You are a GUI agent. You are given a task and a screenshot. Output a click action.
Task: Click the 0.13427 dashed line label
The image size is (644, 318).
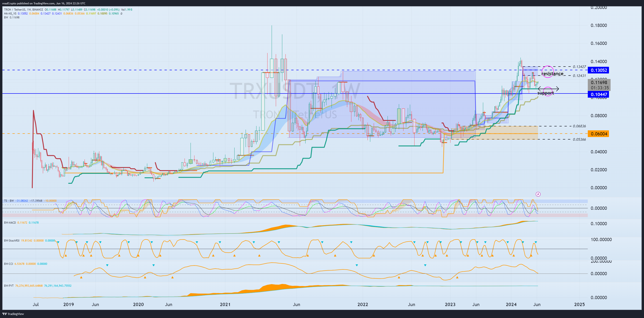click(579, 67)
